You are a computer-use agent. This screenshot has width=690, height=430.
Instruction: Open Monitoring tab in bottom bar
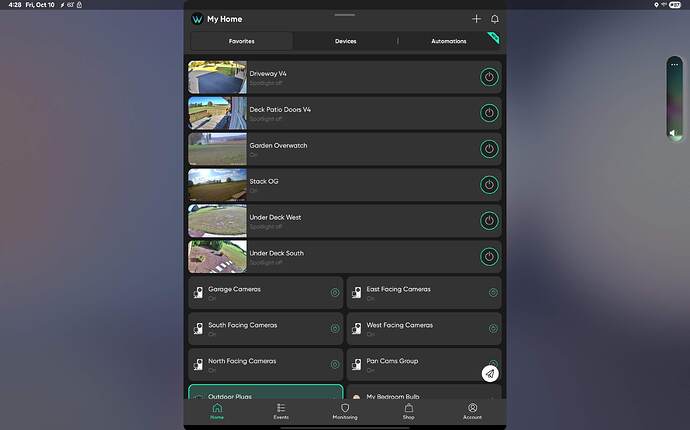pyautogui.click(x=345, y=412)
